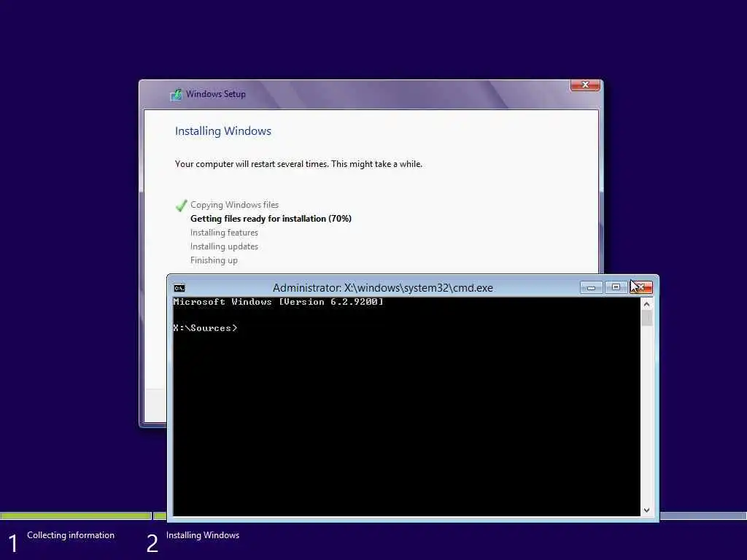Click the green Collecting information progress bar
Viewport: 747px width, 560px height.
(x=76, y=516)
